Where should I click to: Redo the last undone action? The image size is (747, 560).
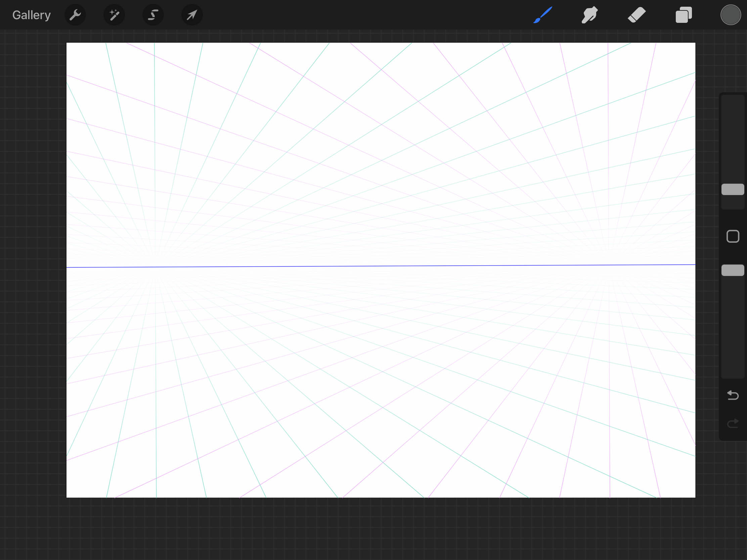[x=733, y=423]
